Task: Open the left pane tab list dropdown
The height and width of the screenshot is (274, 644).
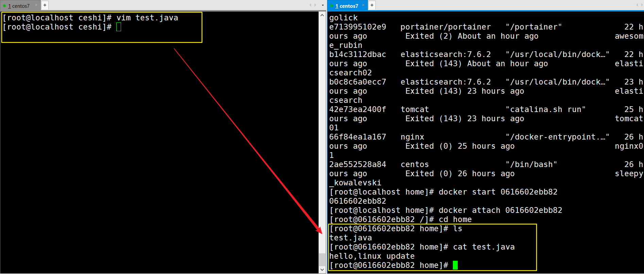Action: [323, 5]
